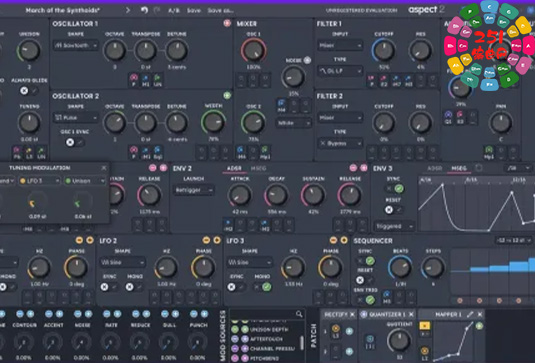Toggle LFO 2 Sync switch
The height and width of the screenshot is (363, 535).
tap(109, 287)
